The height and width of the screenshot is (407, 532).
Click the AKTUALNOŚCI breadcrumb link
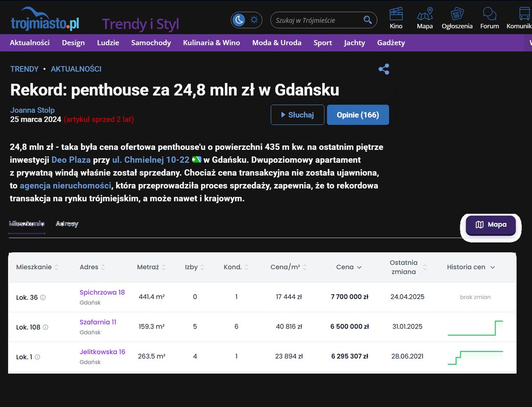click(x=76, y=69)
